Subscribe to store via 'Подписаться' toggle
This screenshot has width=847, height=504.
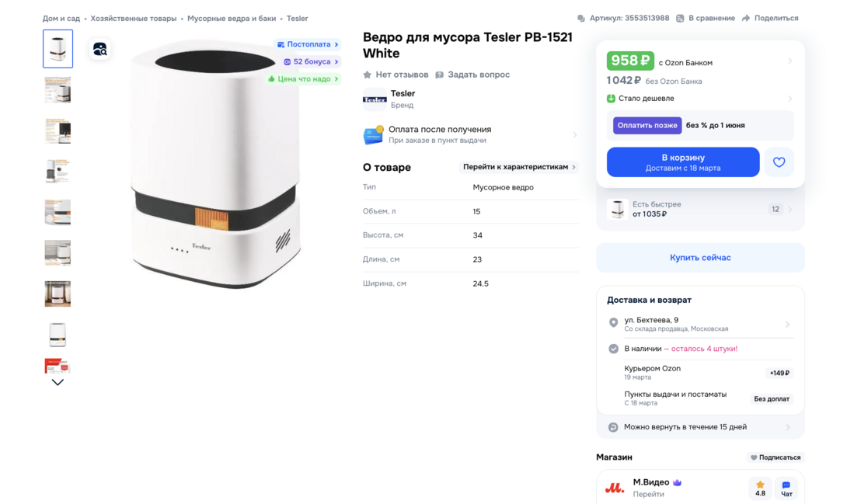775,457
